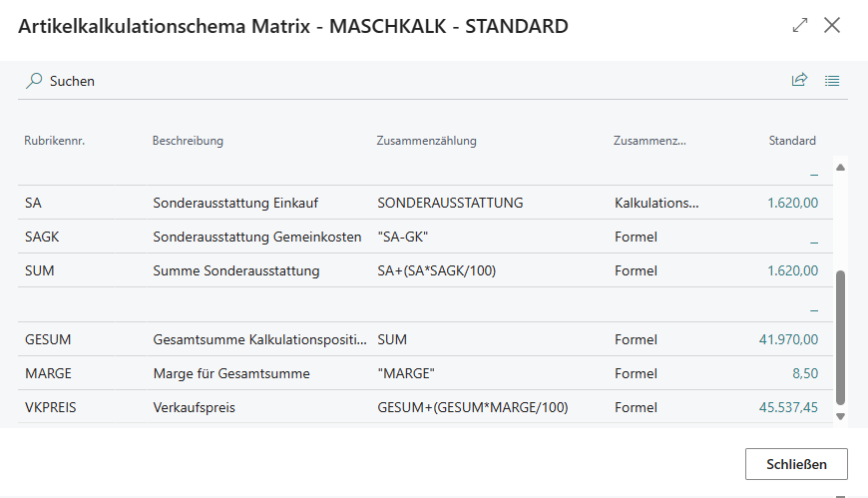Click the search magnifier icon
This screenshot has height=498, width=868.
(x=34, y=81)
